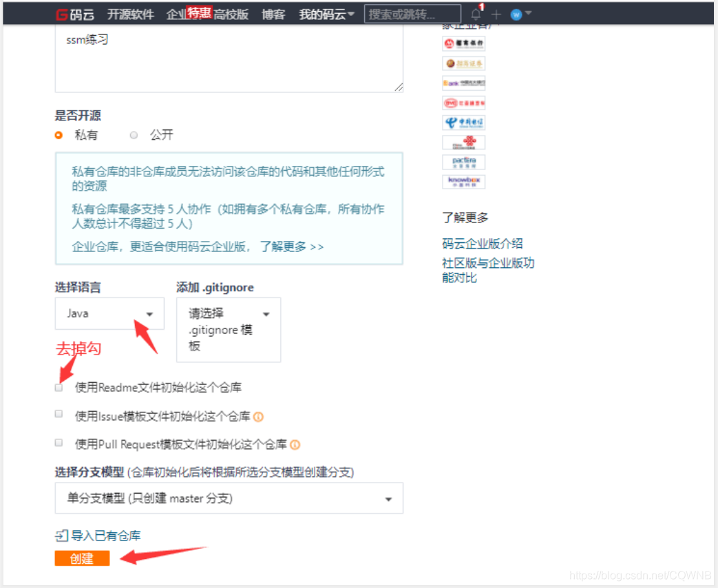Click the 招商证券 logo

pos(463,63)
